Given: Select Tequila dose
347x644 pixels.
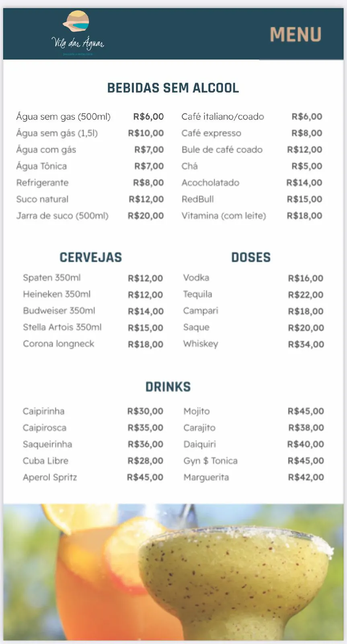Looking at the screenshot, I should pyautogui.click(x=197, y=294).
